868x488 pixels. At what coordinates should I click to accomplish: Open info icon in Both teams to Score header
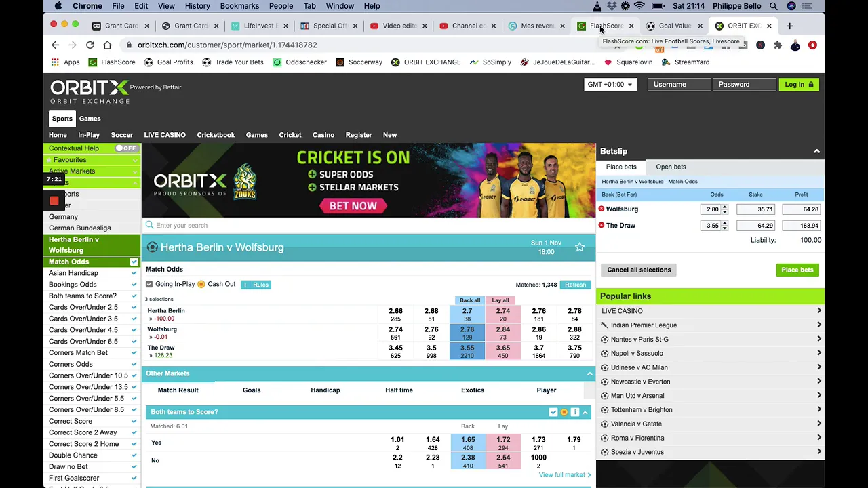click(574, 412)
